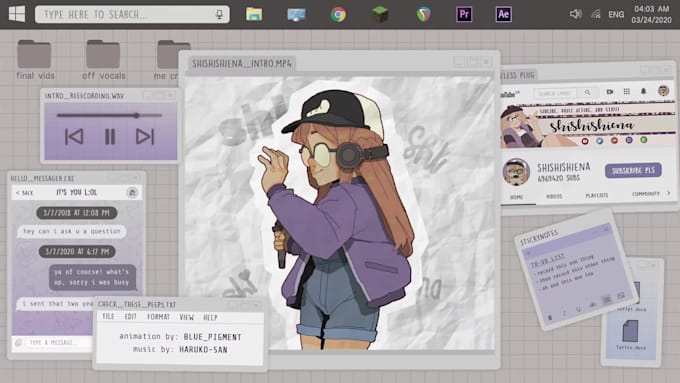Launch Adobe Premiere Pro from taskbar

[464, 14]
